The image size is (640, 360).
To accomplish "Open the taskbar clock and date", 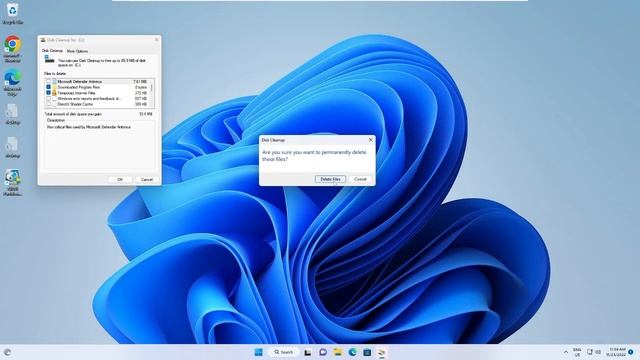I will coord(617,352).
